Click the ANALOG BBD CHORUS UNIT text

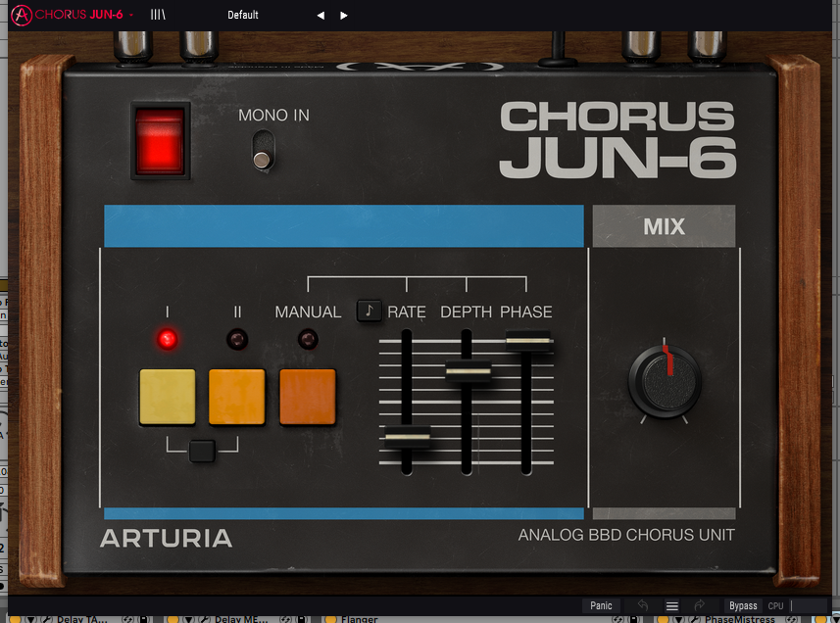pyautogui.click(x=626, y=535)
